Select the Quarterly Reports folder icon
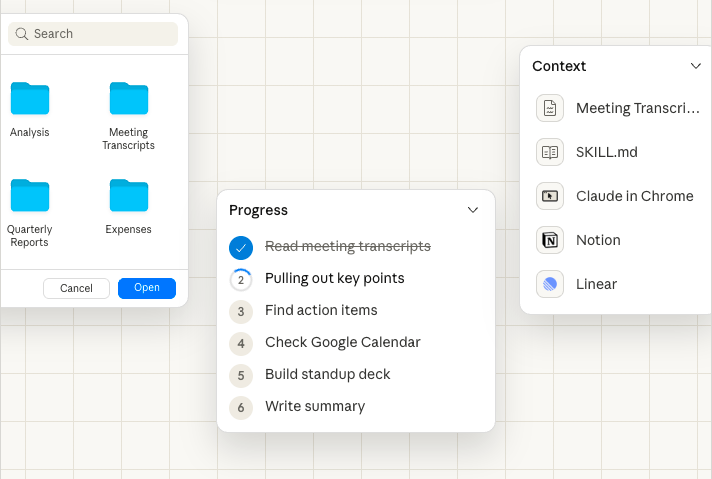712x479 pixels. [x=30, y=195]
